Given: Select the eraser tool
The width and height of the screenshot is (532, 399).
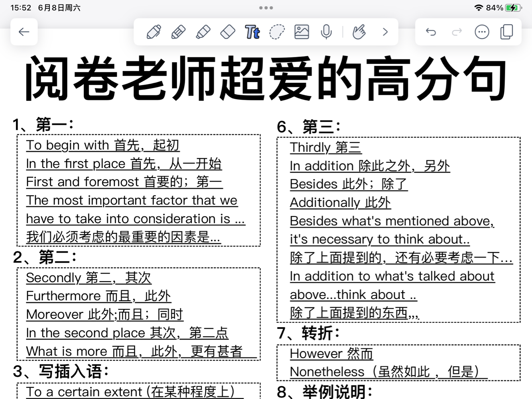Looking at the screenshot, I should pos(228,32).
